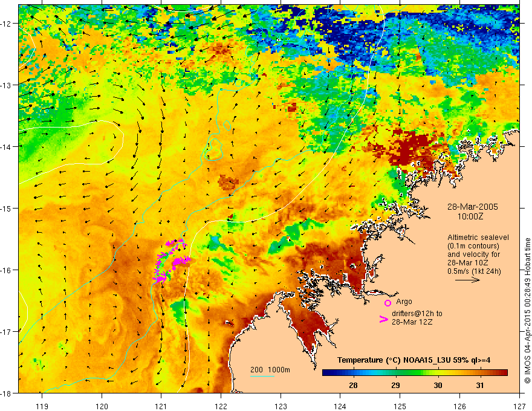Click the longitude axis label '119'
The image size is (532, 411).
pos(42,406)
